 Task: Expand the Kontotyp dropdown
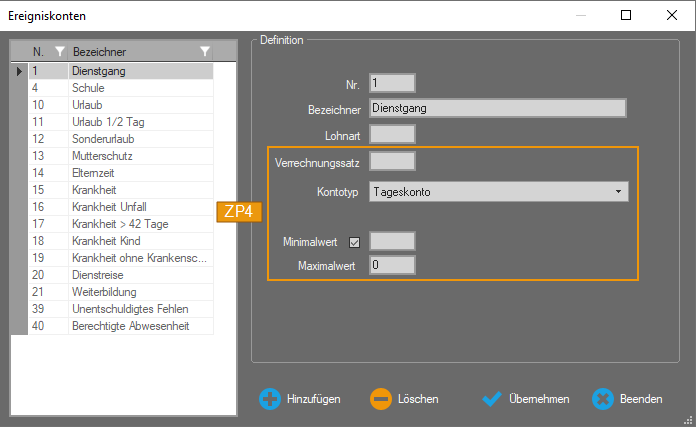click(618, 191)
